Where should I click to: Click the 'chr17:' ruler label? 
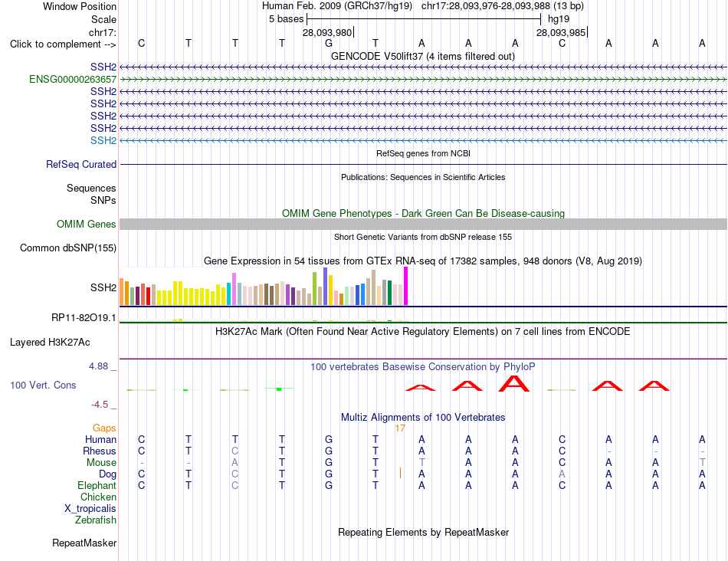coord(103,32)
